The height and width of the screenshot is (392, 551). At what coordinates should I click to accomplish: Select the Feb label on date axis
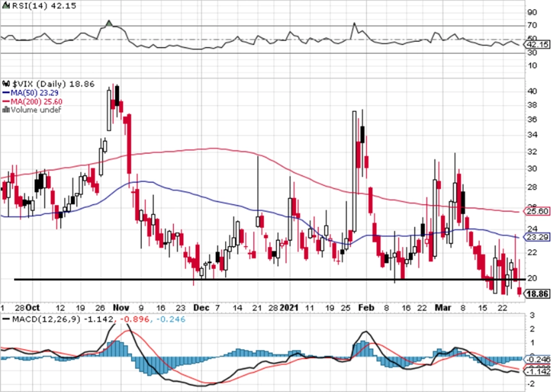(x=366, y=308)
